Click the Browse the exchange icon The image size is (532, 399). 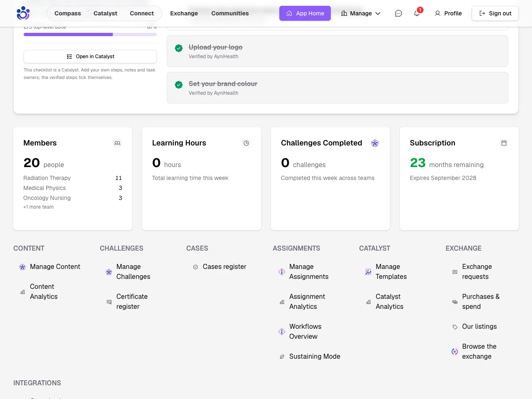pyautogui.click(x=455, y=352)
